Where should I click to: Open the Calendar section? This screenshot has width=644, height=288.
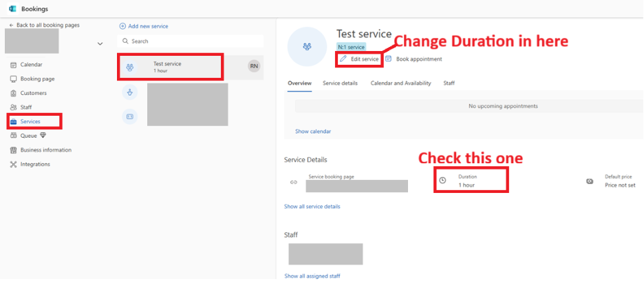point(31,65)
